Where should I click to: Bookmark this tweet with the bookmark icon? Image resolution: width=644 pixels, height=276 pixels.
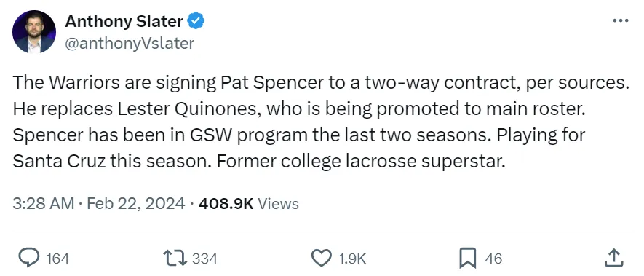pyautogui.click(x=467, y=258)
